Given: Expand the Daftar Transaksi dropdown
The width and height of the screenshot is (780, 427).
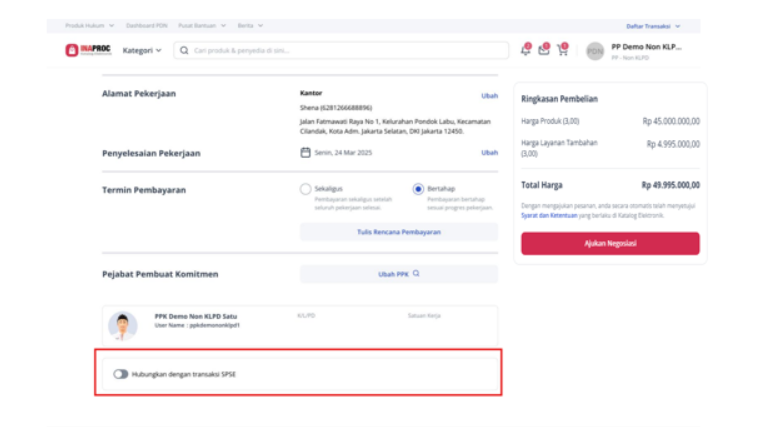Looking at the screenshot, I should pyautogui.click(x=653, y=26).
